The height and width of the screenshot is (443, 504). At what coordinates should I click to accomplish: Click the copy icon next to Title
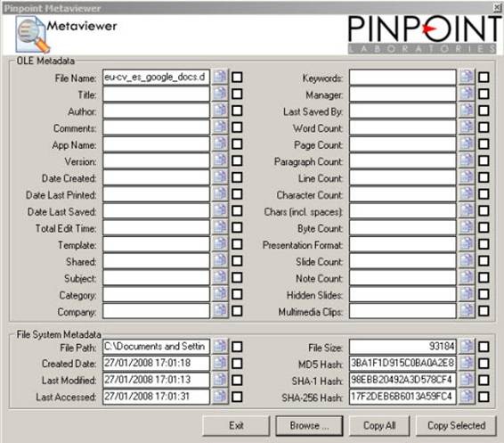(x=220, y=94)
